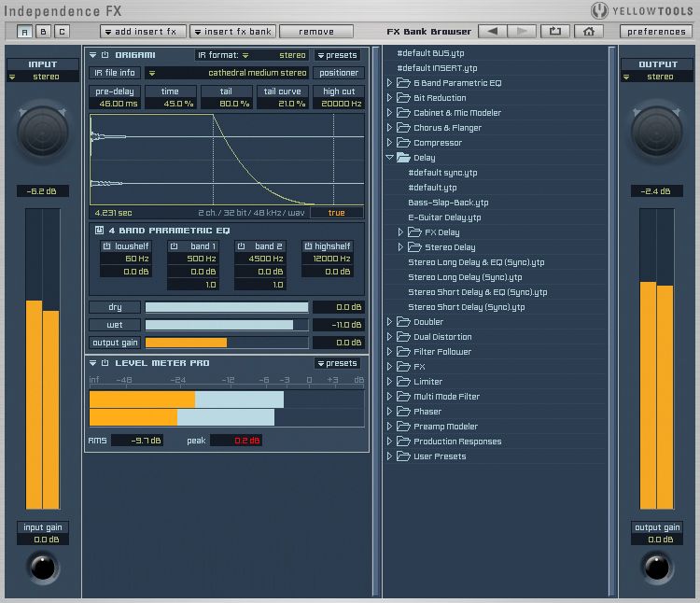Open Origami presets menu
The height and width of the screenshot is (603, 700).
pyautogui.click(x=338, y=55)
